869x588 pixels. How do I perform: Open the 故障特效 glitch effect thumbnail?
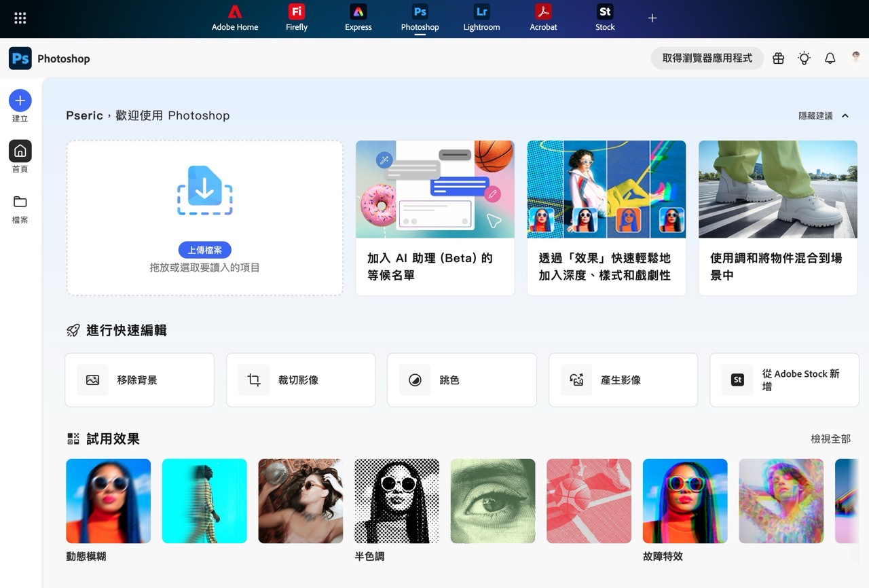684,501
